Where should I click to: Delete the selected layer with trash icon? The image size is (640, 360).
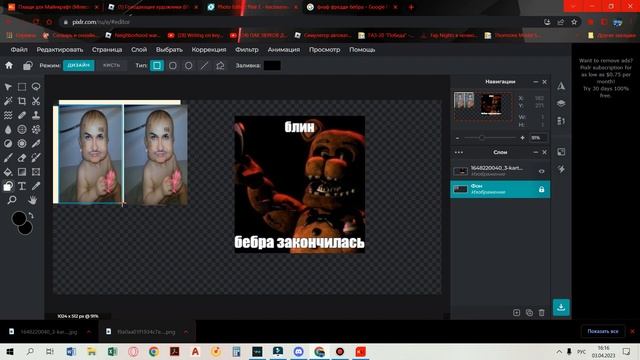pyautogui.click(x=542, y=313)
